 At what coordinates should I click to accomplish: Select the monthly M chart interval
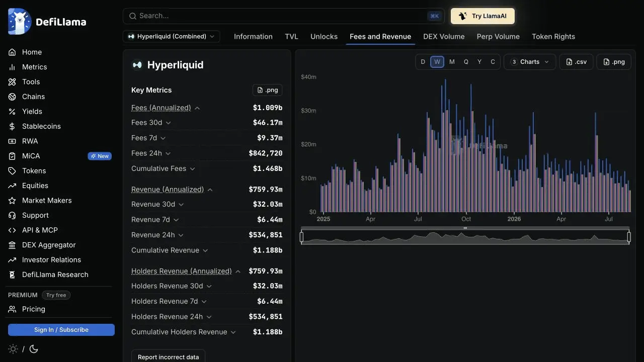point(452,62)
